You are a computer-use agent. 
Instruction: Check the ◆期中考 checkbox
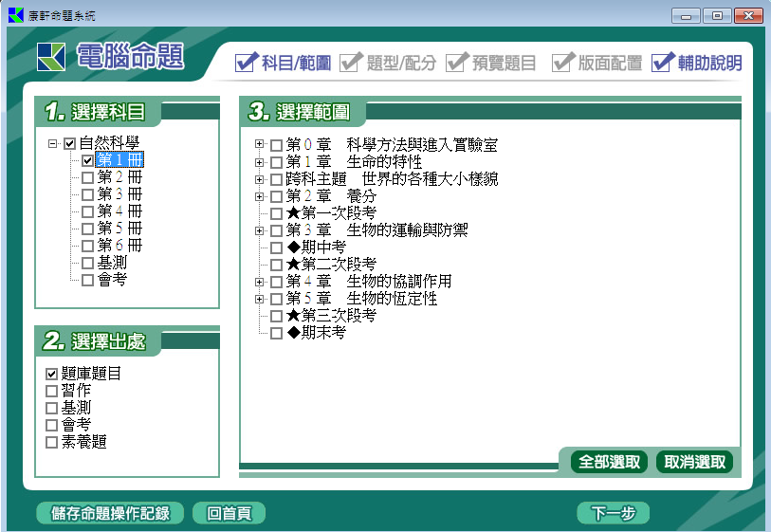pos(276,248)
